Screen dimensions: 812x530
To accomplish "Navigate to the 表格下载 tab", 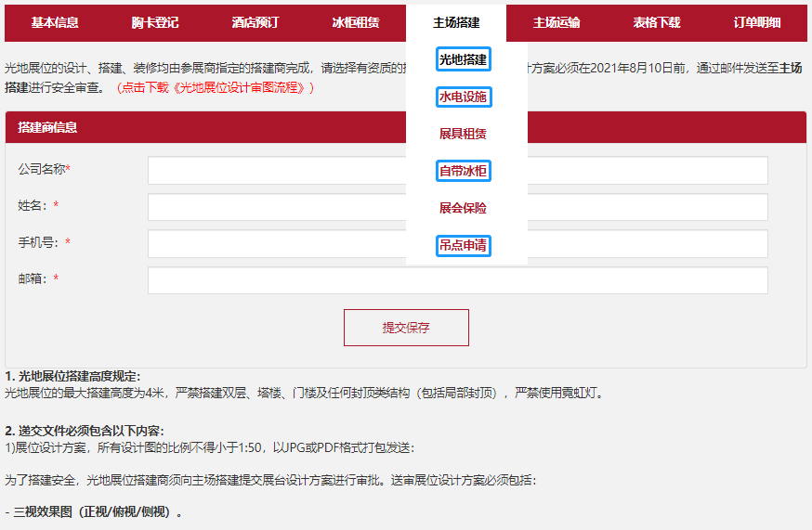I will [x=657, y=23].
